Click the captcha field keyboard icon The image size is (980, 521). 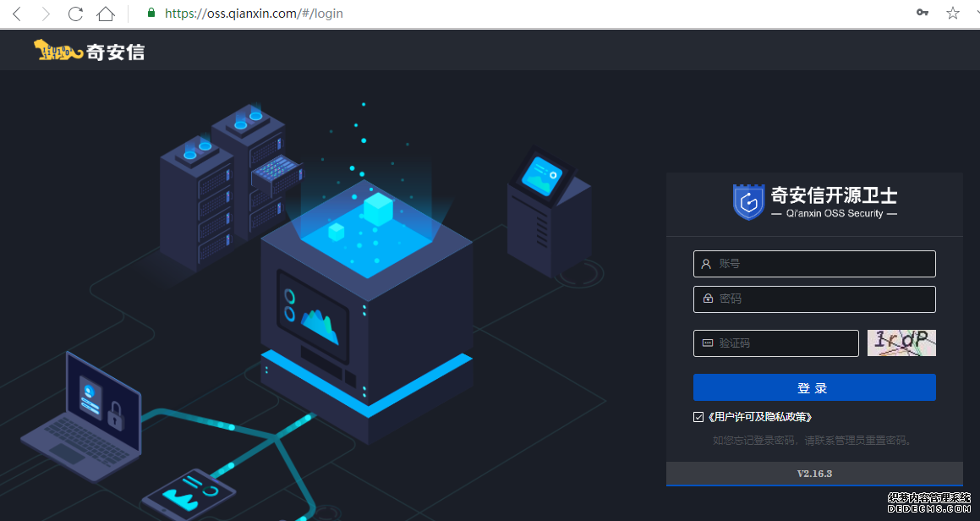click(708, 343)
